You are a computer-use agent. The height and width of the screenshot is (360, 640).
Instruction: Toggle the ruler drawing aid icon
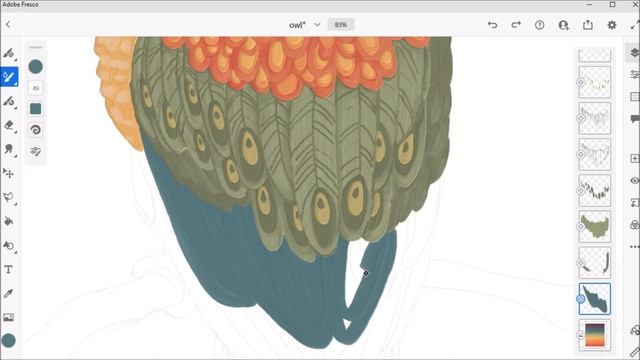tap(635, 352)
